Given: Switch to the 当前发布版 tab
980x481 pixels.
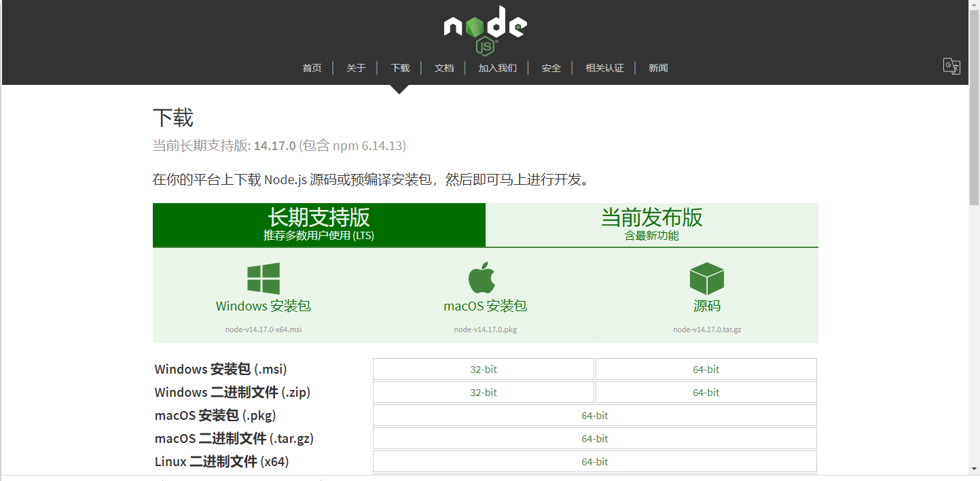Looking at the screenshot, I should point(652,225).
